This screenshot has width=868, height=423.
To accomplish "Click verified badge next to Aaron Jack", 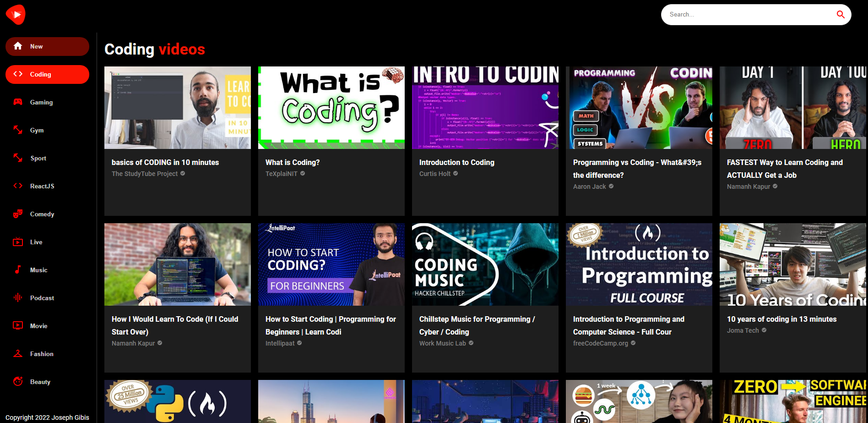I will 611,186.
